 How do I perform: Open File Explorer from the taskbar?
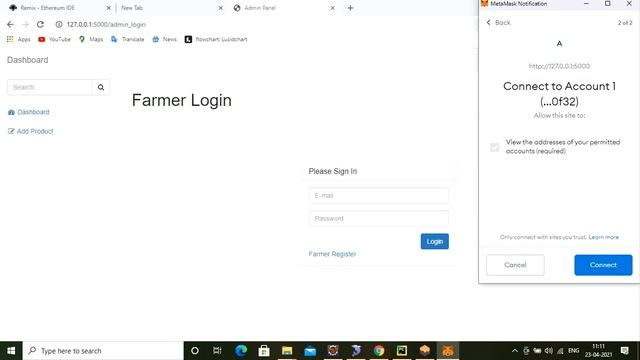point(287,351)
